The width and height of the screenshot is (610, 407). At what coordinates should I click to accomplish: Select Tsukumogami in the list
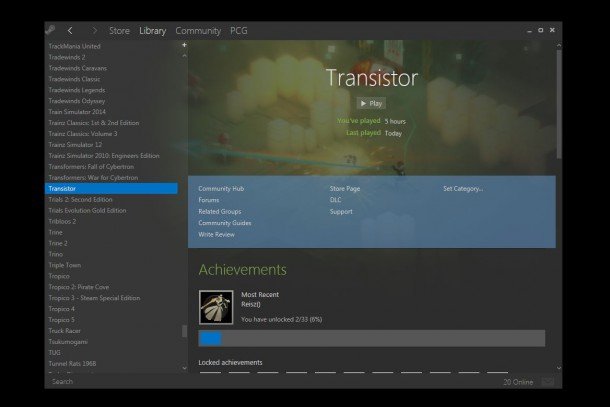tap(68, 342)
